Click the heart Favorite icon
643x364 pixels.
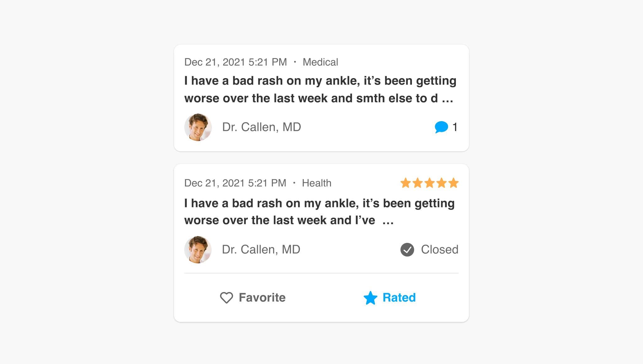(x=226, y=297)
